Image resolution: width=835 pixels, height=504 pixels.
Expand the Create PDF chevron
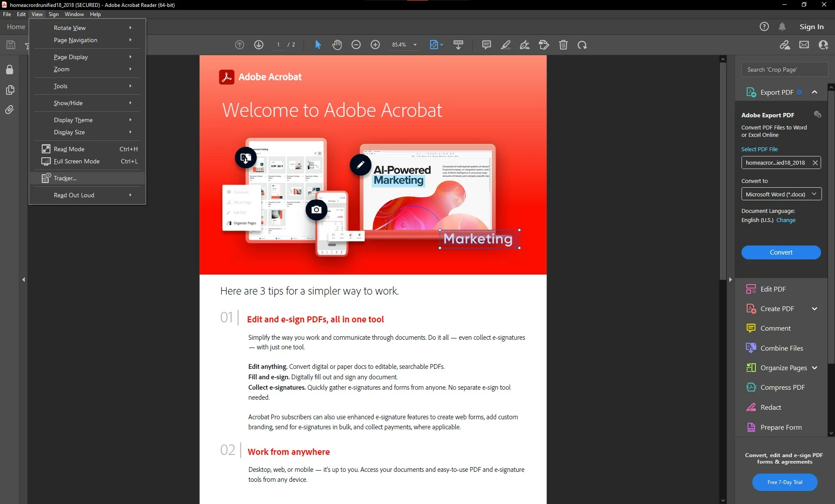point(815,308)
